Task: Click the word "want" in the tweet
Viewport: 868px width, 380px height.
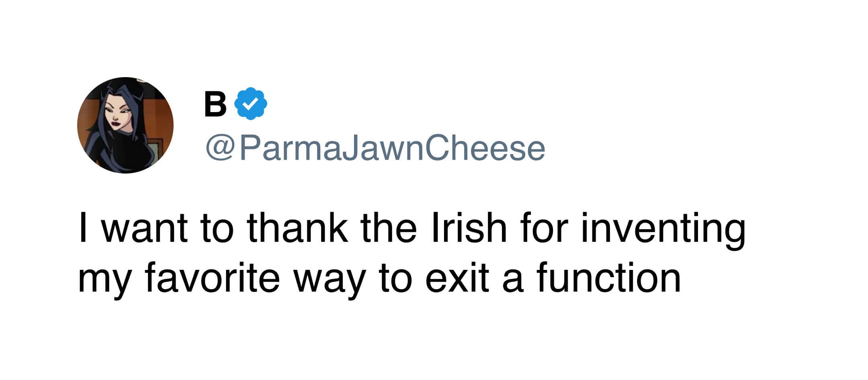Action: coord(144,229)
